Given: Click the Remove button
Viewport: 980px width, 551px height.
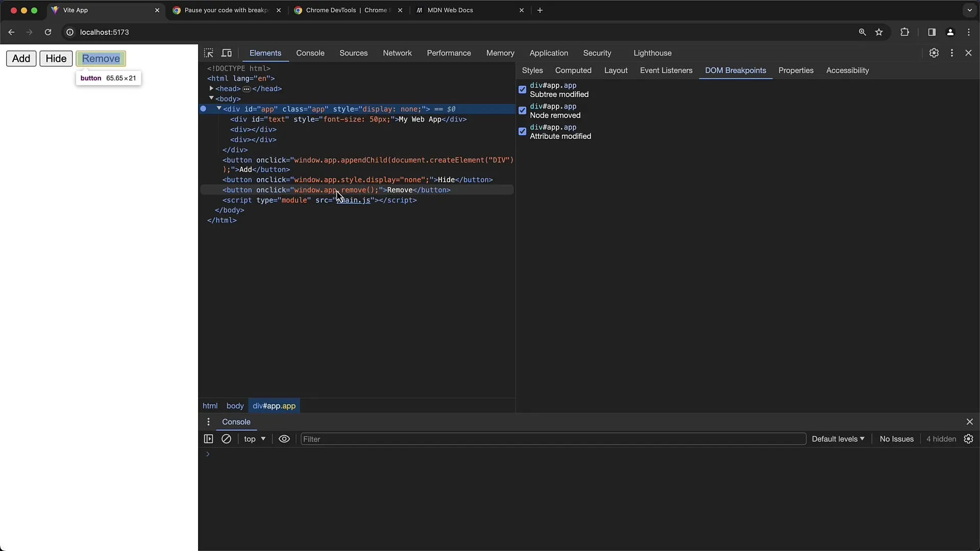Looking at the screenshot, I should (100, 58).
